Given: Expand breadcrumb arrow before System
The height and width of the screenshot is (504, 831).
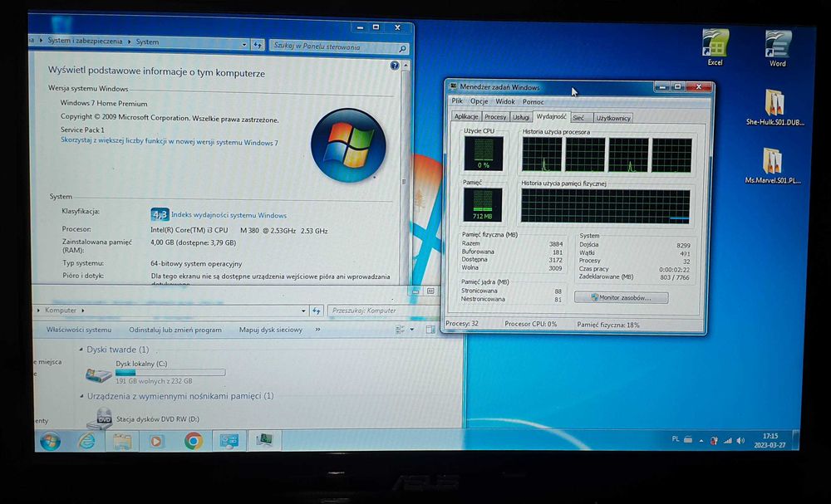Looking at the screenshot, I should coord(129,42).
